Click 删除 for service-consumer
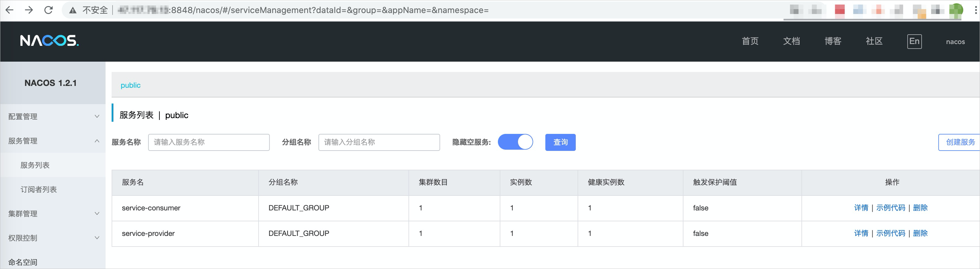 coord(920,208)
